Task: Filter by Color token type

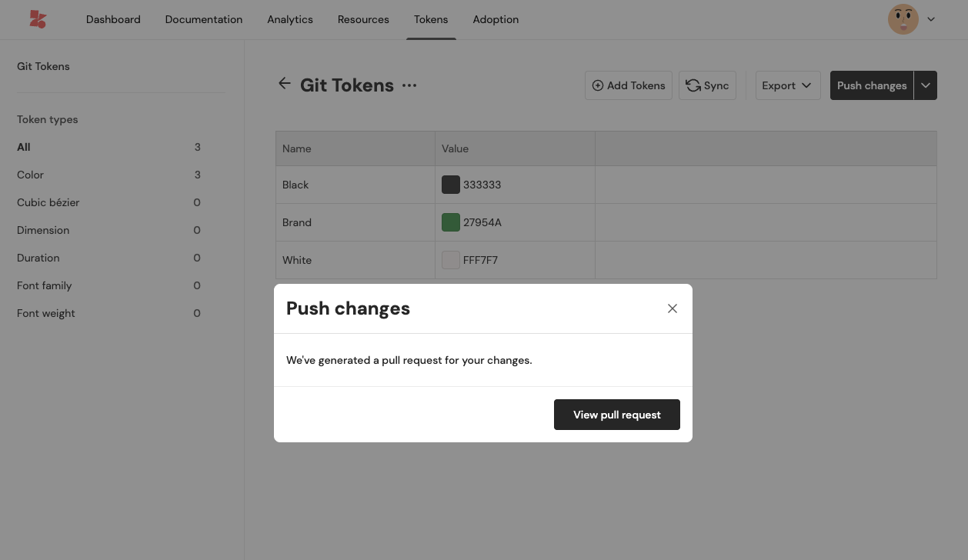Action: click(x=31, y=175)
